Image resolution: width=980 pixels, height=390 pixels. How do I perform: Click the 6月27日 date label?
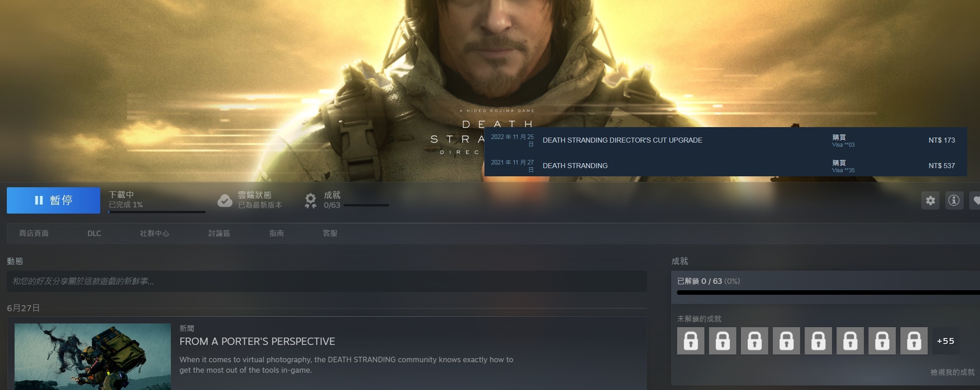23,308
